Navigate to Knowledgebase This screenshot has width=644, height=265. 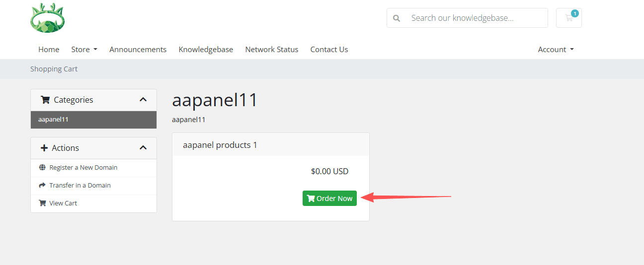(206, 50)
